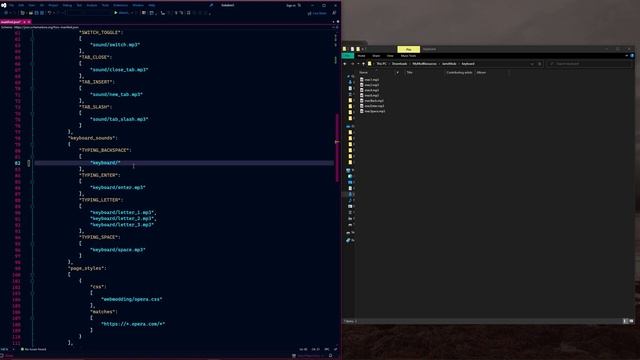The image size is (640, 360).
Task: Refresh the File Explorer address bar
Action: point(540,64)
